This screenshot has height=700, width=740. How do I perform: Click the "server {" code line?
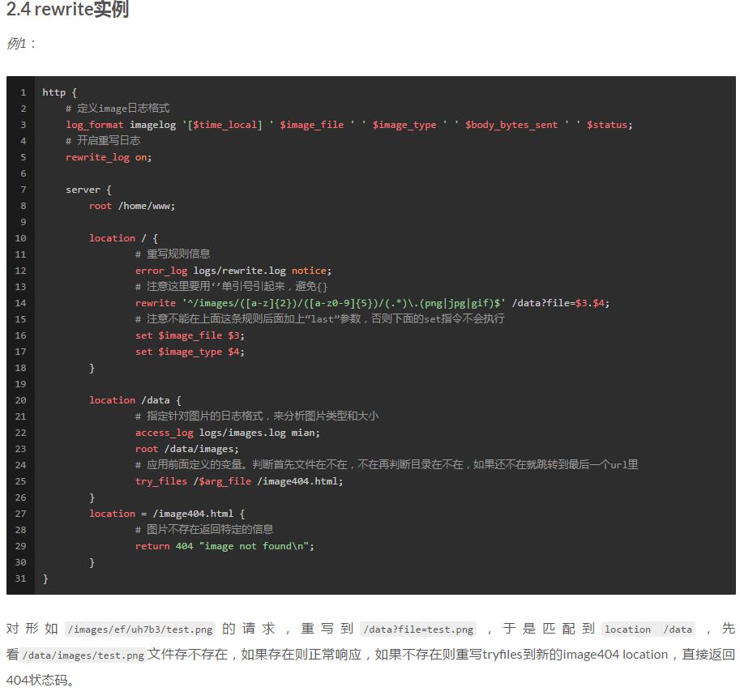tap(88, 190)
